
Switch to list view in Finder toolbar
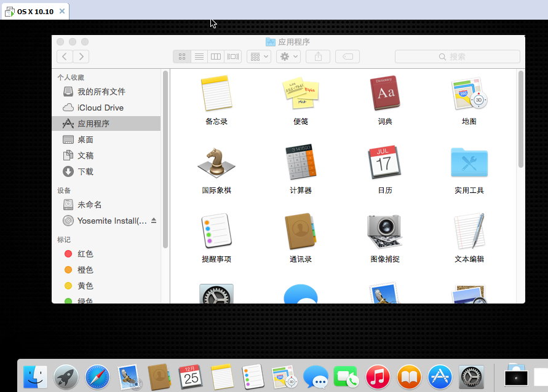click(199, 57)
